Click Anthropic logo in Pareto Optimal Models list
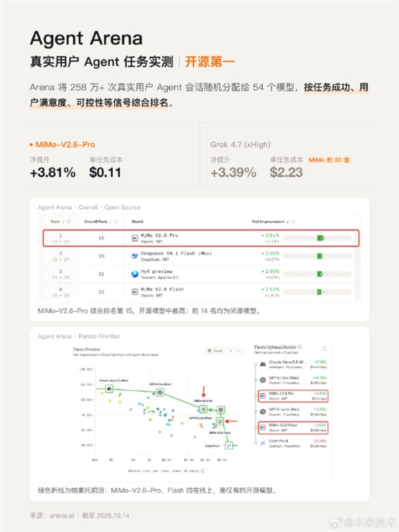This screenshot has width=399, height=532. (x=263, y=364)
